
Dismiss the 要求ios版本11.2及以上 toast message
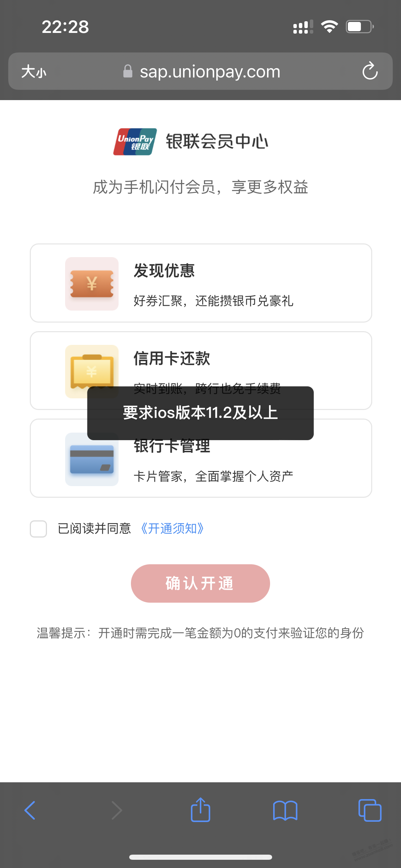pos(200,413)
